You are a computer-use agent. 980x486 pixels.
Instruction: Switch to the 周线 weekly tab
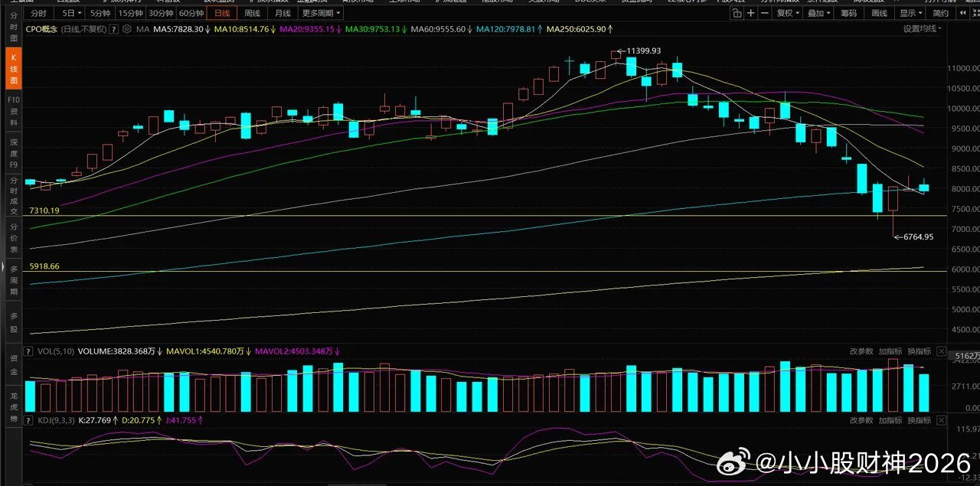pos(252,13)
